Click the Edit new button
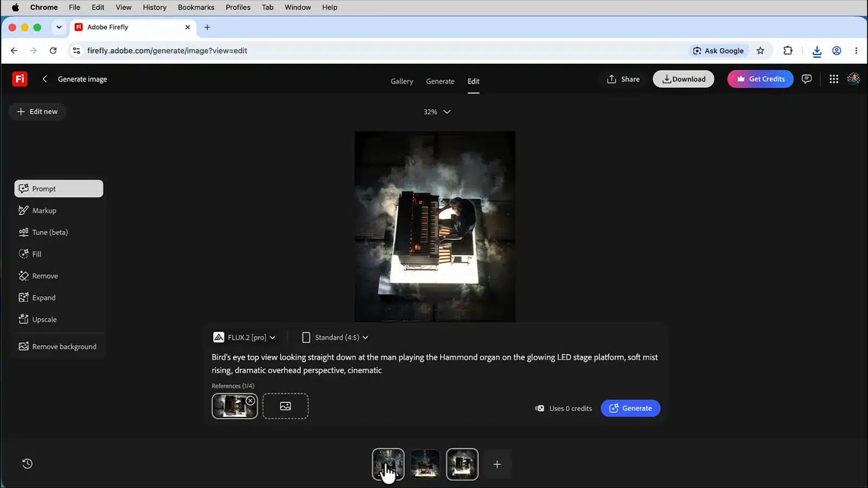The width and height of the screenshot is (868, 488). 37,112
